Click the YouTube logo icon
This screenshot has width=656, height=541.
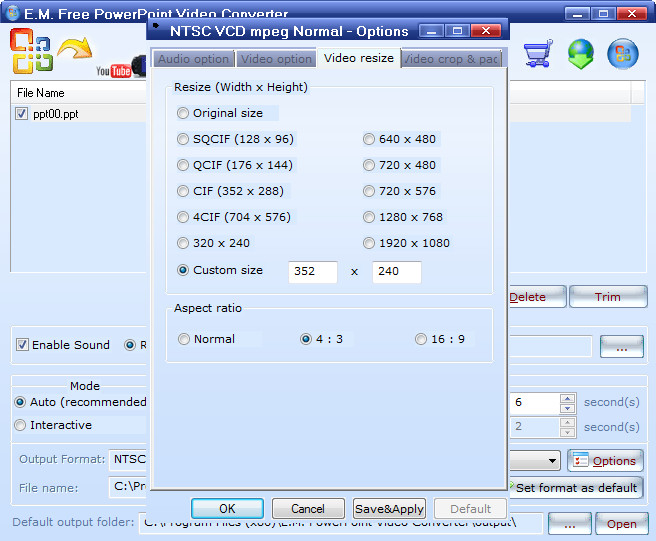click(113, 71)
